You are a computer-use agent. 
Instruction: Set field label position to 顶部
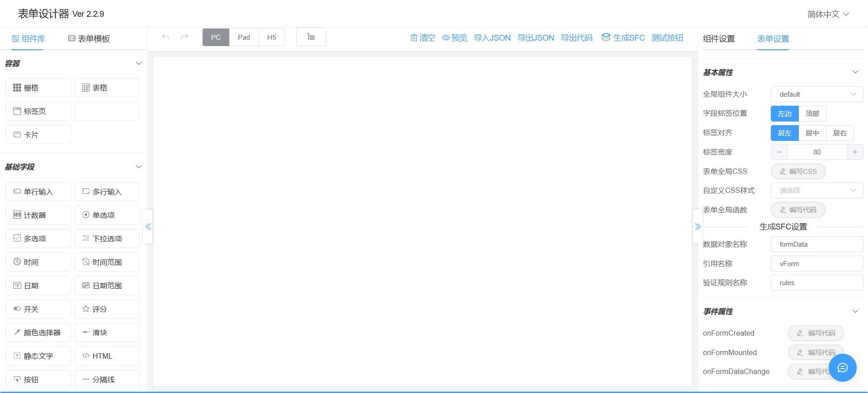[x=812, y=114]
